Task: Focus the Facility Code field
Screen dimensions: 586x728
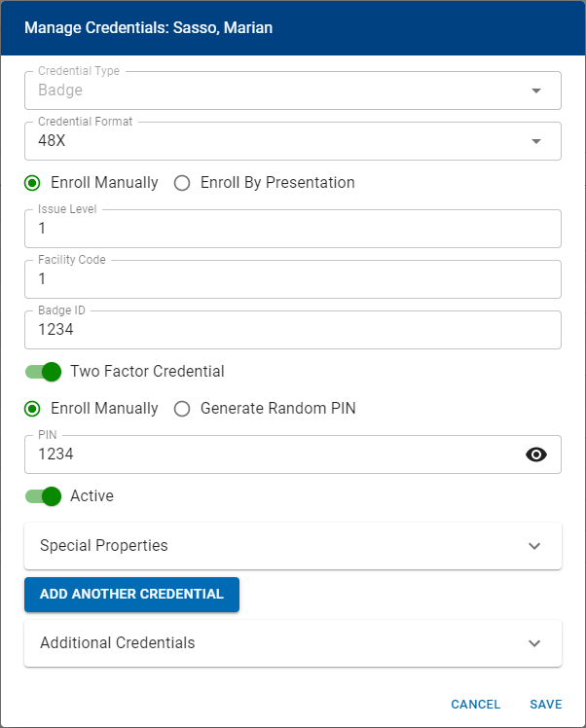Action: click(292, 280)
